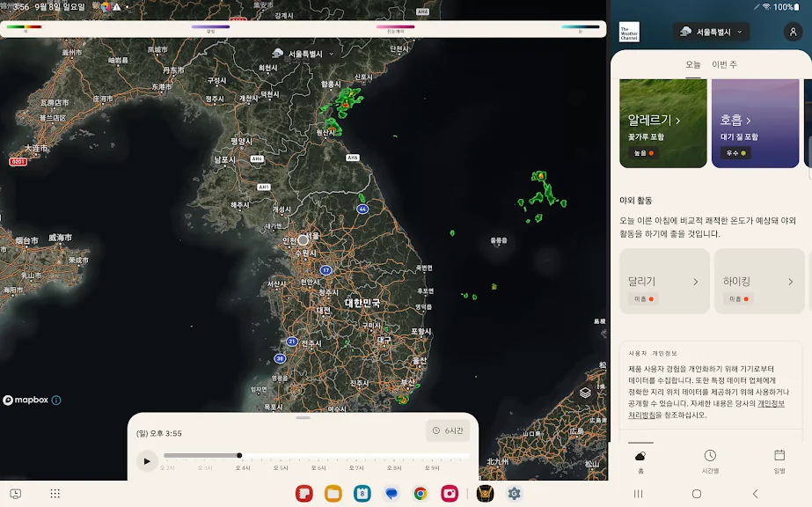The image size is (812, 507).
Task: Open the 알레르기 card
Action: tap(662, 123)
